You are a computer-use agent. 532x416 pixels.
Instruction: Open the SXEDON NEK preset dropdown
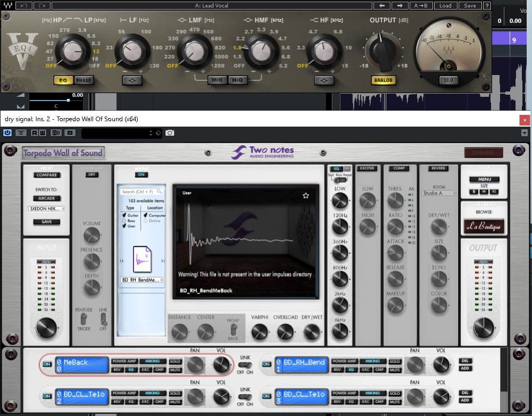(x=46, y=209)
